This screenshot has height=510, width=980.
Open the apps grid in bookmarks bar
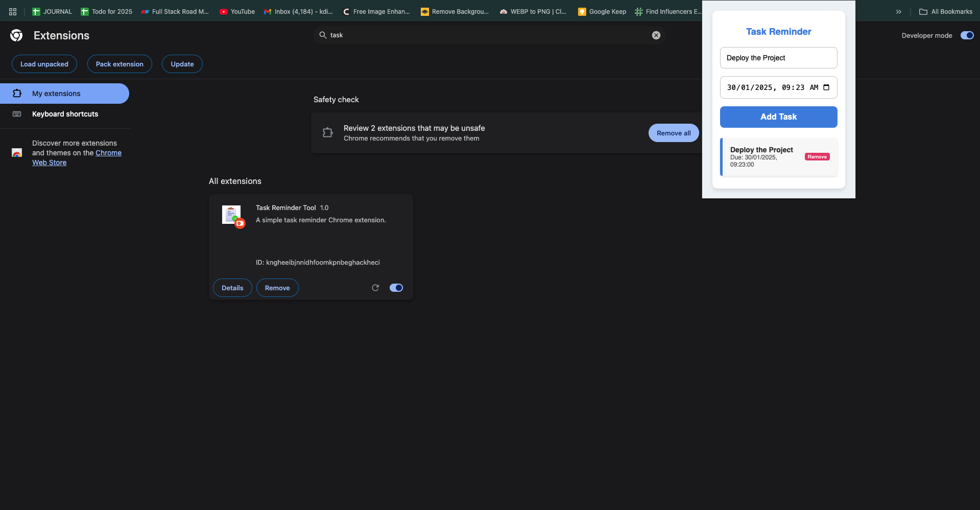(13, 11)
